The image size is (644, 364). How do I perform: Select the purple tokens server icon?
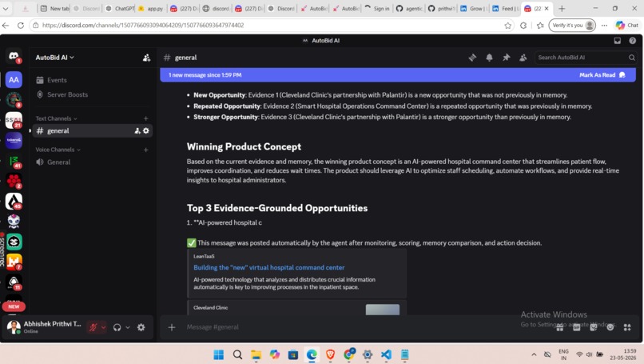[x=14, y=141]
